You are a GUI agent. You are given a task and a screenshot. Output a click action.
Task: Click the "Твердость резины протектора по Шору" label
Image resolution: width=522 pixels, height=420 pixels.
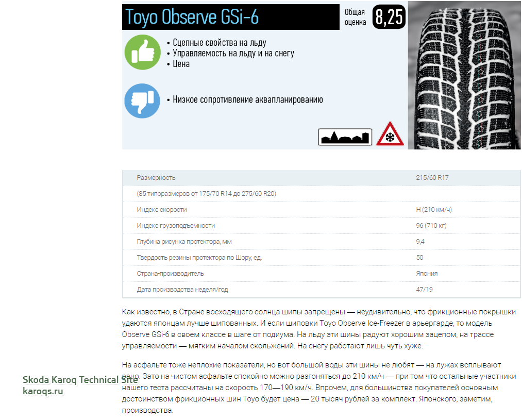pos(199,258)
